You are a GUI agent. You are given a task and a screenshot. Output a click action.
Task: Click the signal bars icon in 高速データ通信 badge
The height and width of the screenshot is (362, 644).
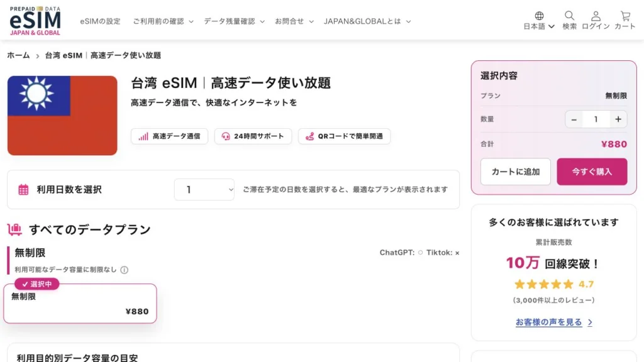(143, 136)
